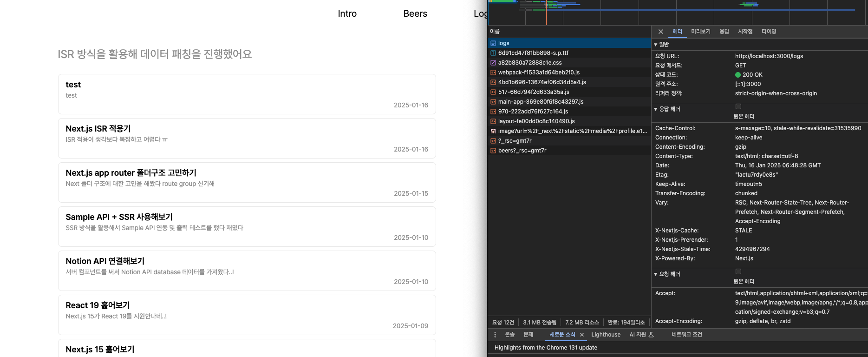The height and width of the screenshot is (357, 868).
Task: Click the script icon of 517-66d794f2d633a35a.js
Action: pos(493,92)
